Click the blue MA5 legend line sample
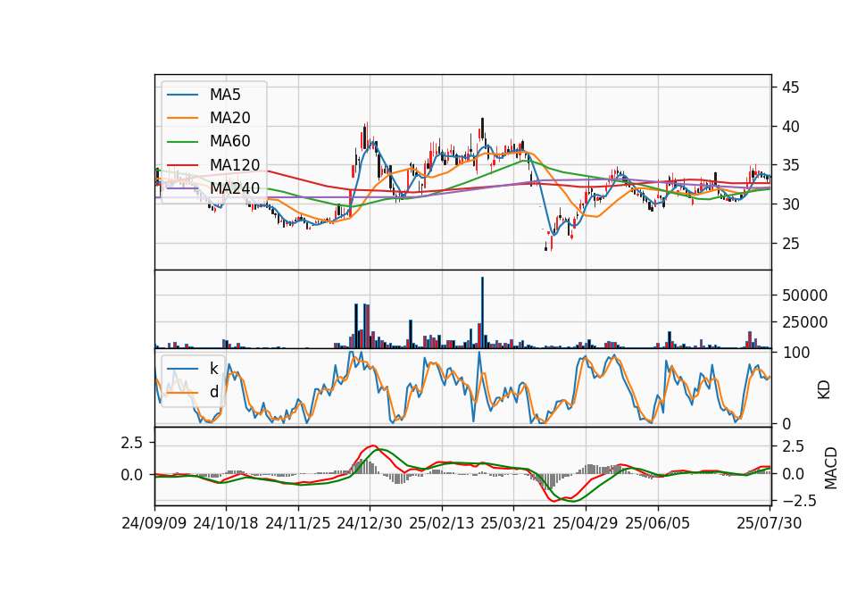This screenshot has width=857, height=616. pos(182,96)
